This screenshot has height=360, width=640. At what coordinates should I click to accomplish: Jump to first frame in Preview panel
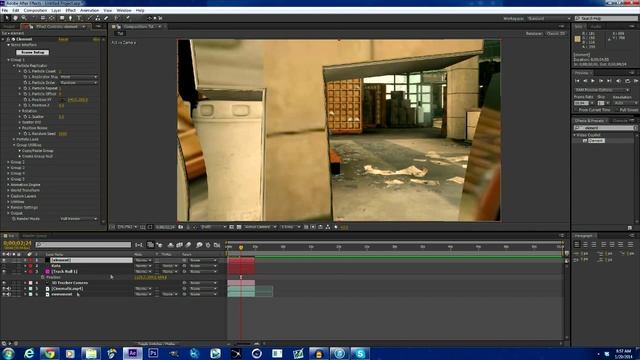coord(577,81)
